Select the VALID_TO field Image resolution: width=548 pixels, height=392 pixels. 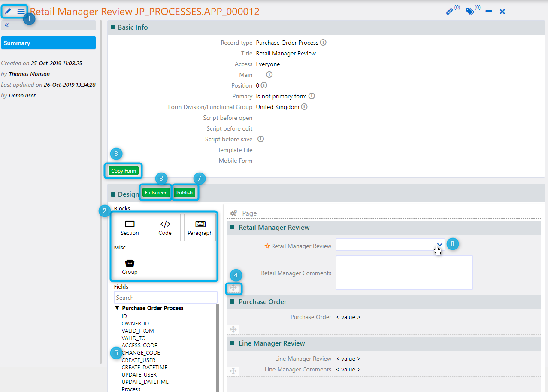point(133,338)
